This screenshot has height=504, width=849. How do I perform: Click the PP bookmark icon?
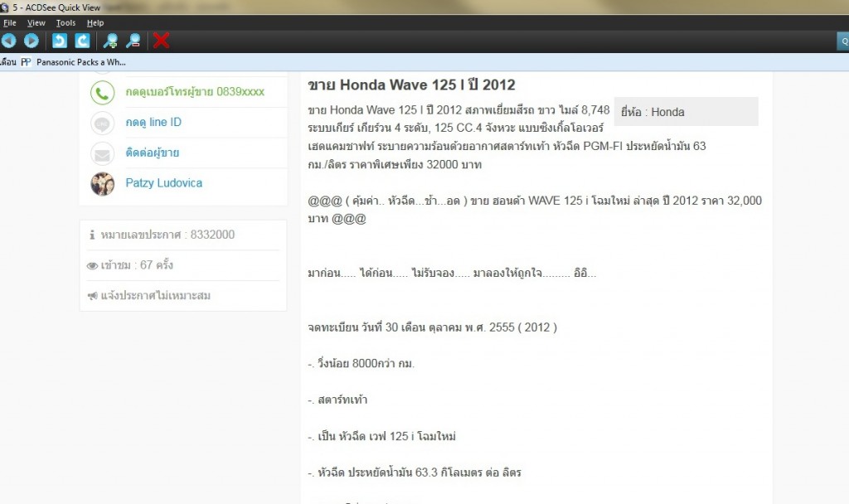click(x=26, y=62)
